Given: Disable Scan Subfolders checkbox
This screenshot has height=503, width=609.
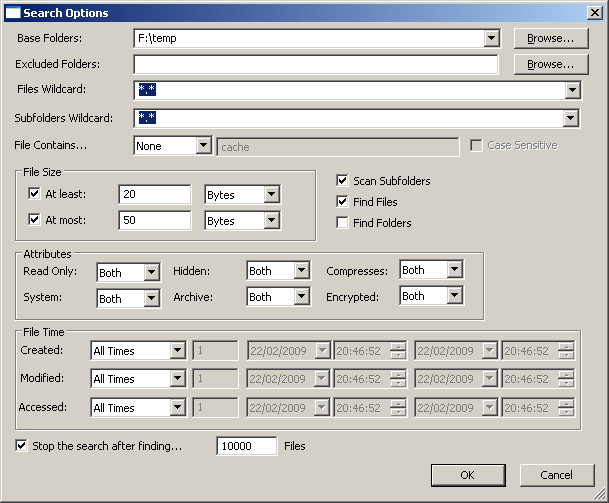Looking at the screenshot, I should tap(342, 181).
